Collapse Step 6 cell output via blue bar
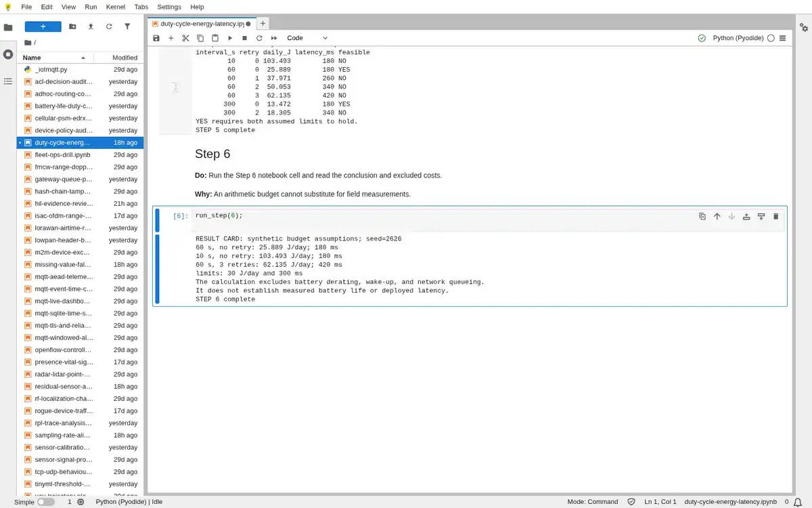This screenshot has height=508, width=812. [157, 269]
